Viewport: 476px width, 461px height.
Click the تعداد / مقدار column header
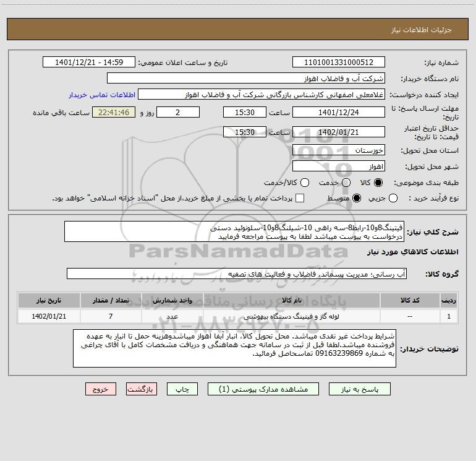[111, 301]
